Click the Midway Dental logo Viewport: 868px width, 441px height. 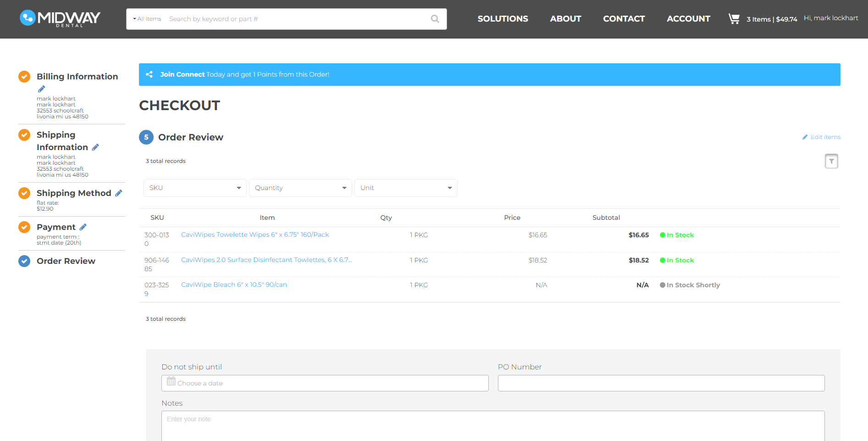(x=60, y=18)
